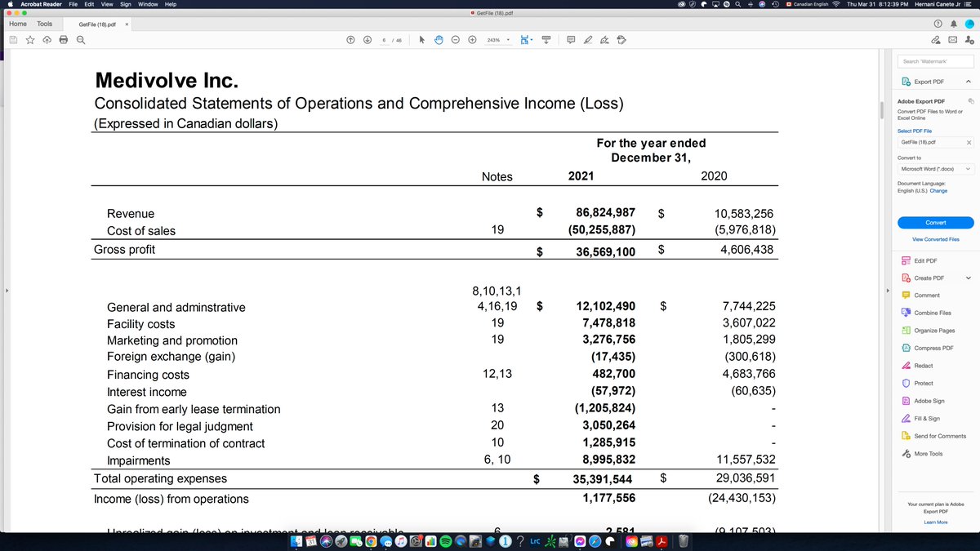Open the Window menu
This screenshot has width=980, height=551.
coord(148,4)
